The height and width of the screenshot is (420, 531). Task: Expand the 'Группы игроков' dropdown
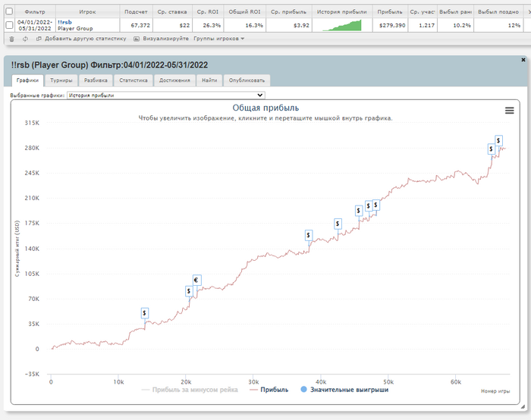pyautogui.click(x=218, y=39)
